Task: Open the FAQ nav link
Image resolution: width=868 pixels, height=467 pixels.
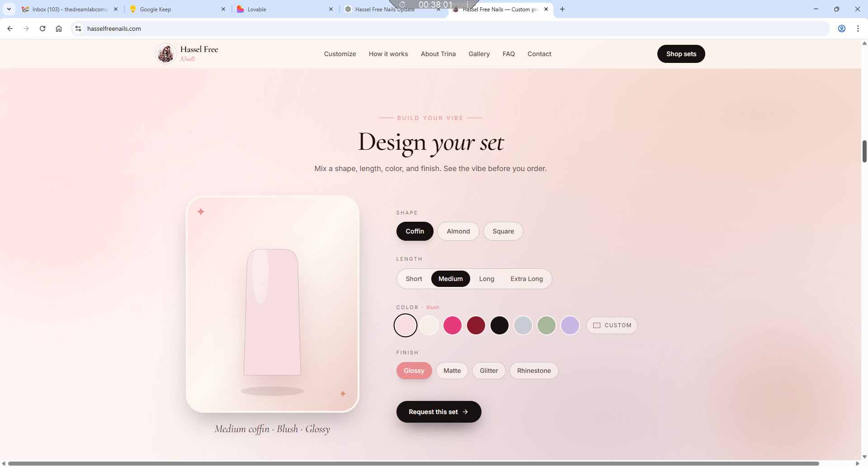Action: [x=509, y=54]
